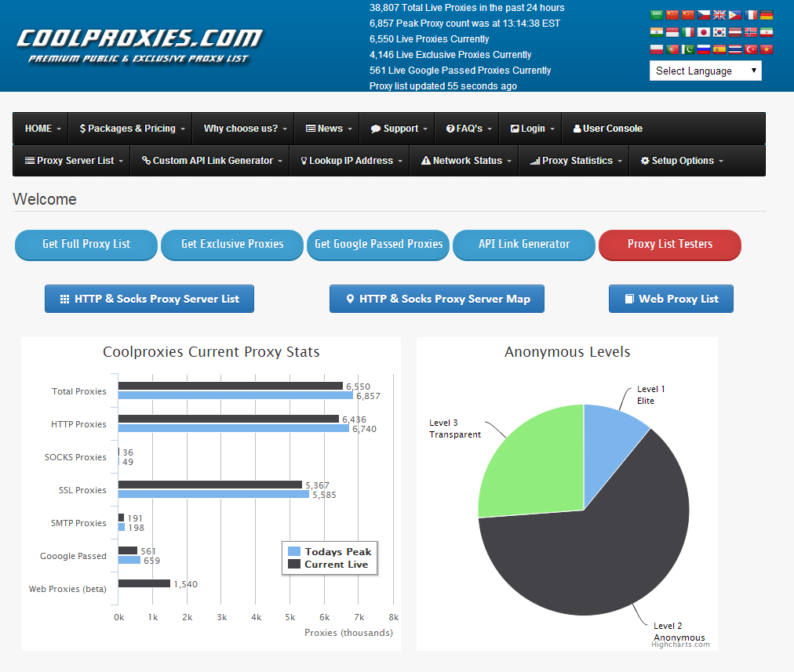Screen dimensions: 794x672
Task: Click the Saudi Arabia flag for Arabic
Action: tap(657, 15)
